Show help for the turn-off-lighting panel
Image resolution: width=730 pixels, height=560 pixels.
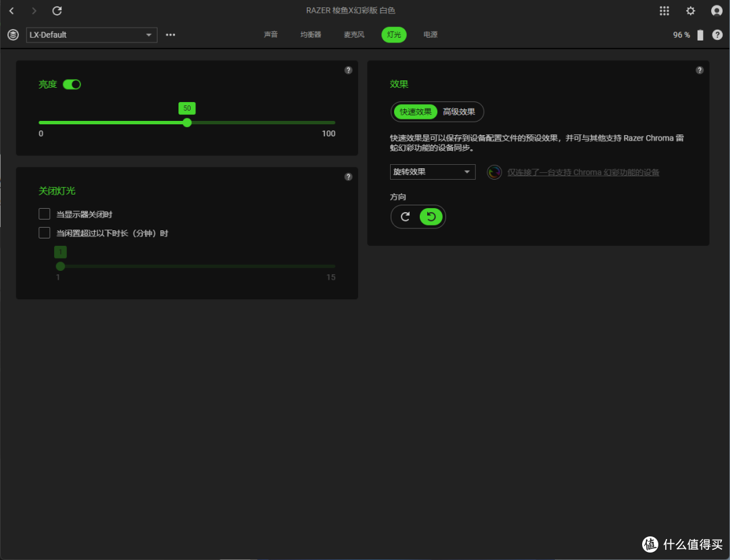(348, 177)
